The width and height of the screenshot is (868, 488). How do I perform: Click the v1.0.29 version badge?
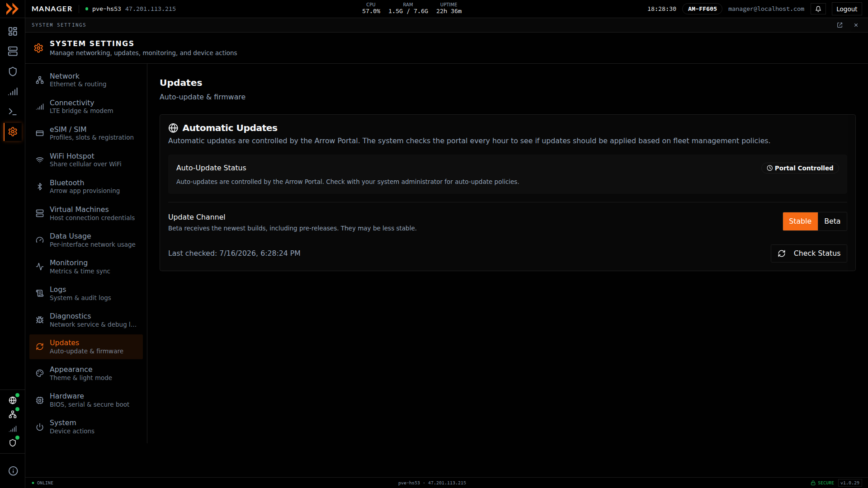coord(850,483)
